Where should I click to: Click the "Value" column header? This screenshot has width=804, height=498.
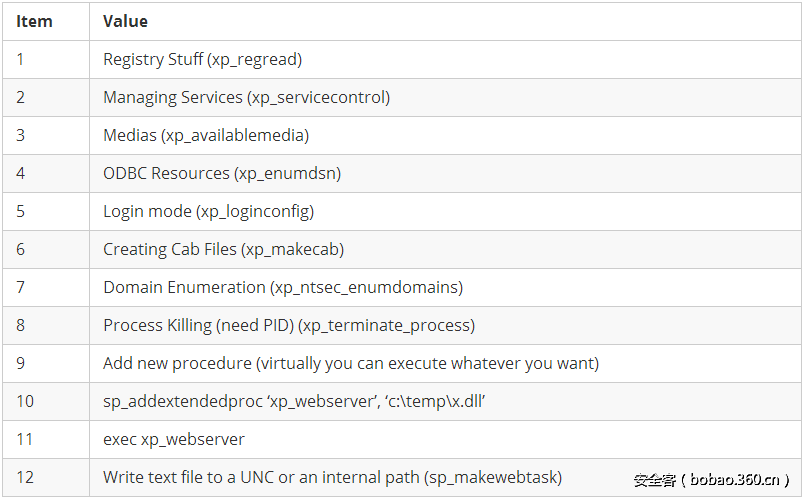125,21
